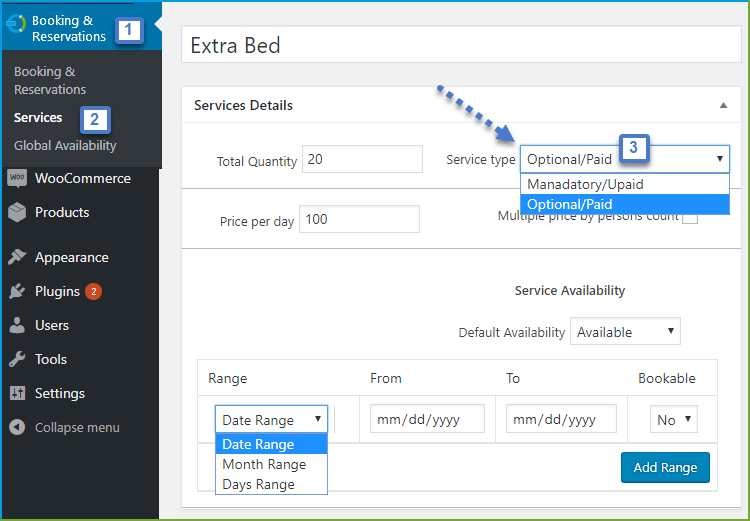Open Global Availability submenu item
Screen dimensions: 750x521
tap(65, 145)
